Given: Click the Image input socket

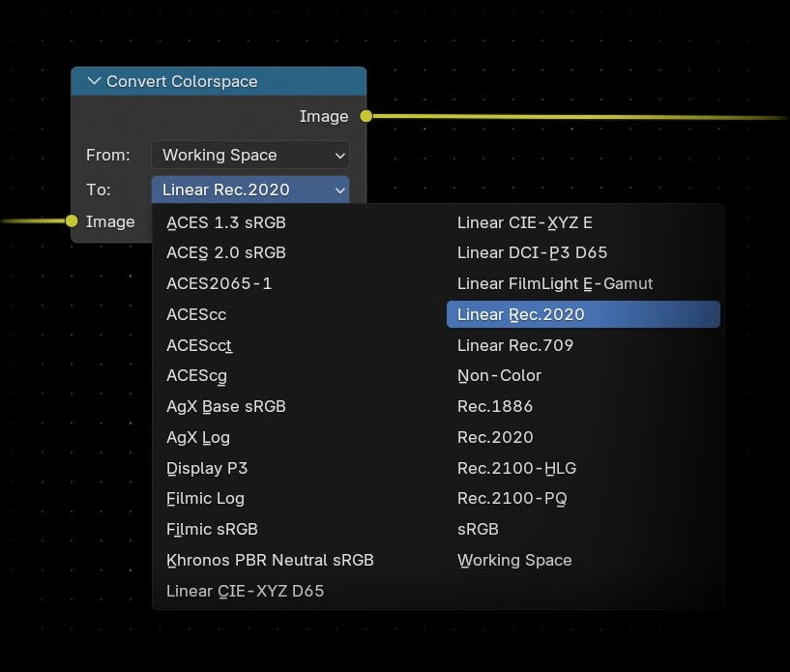Looking at the screenshot, I should click(72, 221).
